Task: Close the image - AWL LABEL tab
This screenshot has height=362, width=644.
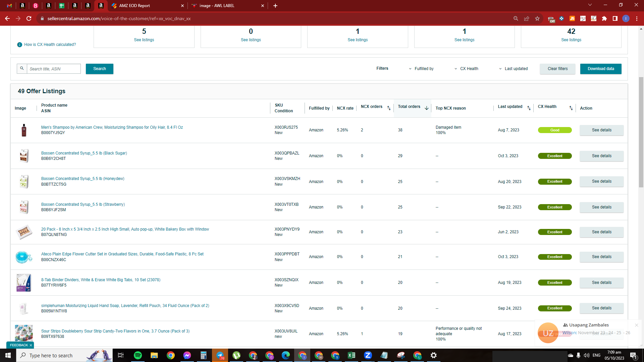Action: (263, 6)
